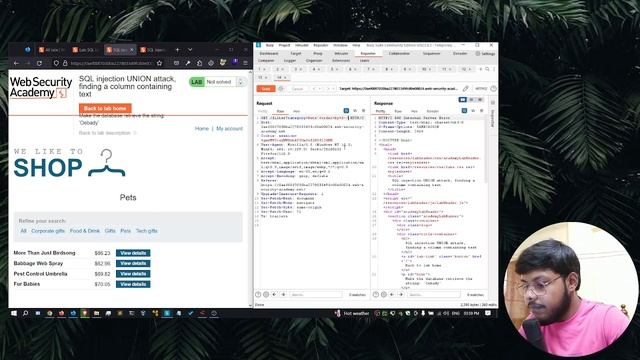Open the browser hamburger menu
This screenshot has width=640, height=360.
[245, 63]
